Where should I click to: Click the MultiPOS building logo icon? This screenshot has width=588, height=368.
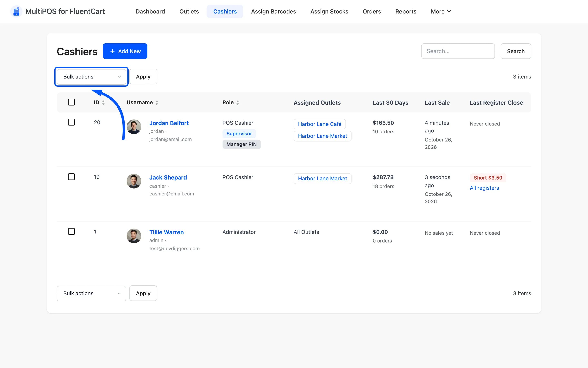click(x=16, y=11)
